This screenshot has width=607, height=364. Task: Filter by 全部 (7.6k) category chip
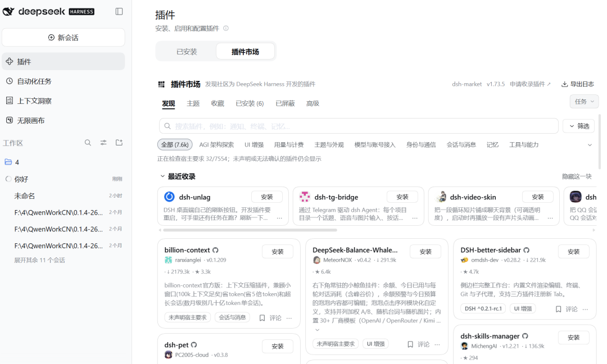175,145
